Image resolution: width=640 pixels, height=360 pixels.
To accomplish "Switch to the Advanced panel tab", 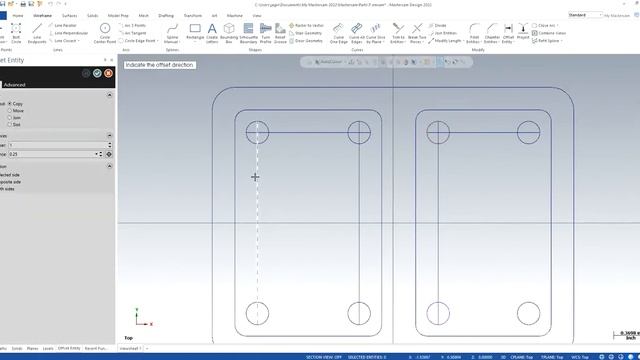I will click(x=14, y=84).
